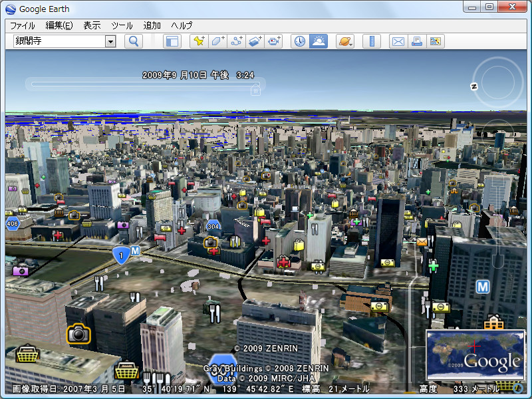Add an image overlay
Image resolution: width=532 pixels, height=399 pixels.
253,41
